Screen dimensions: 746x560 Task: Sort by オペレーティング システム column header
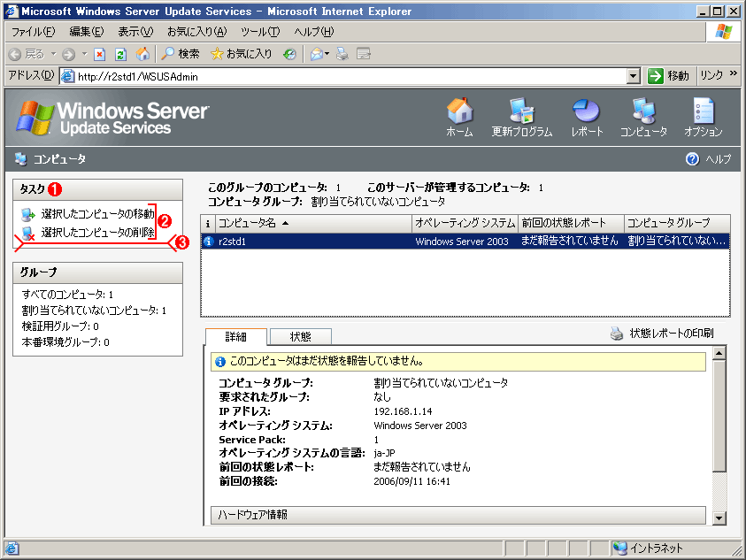[465, 223]
